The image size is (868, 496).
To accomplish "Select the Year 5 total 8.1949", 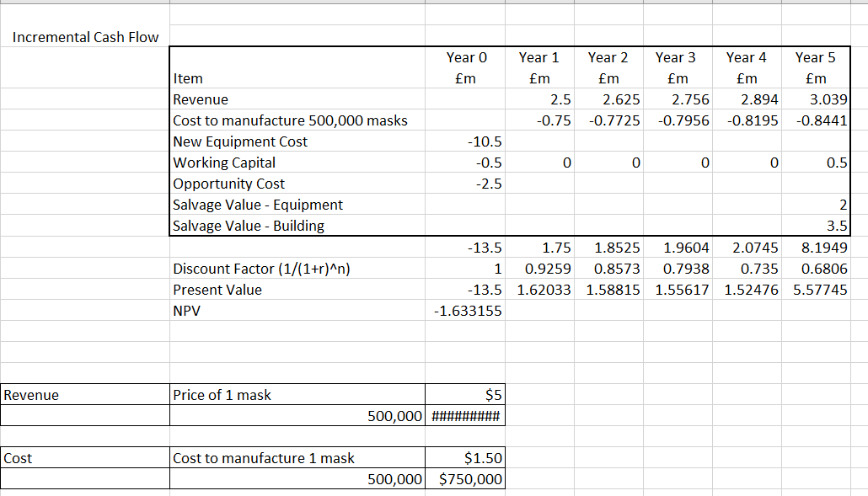I will coord(816,248).
